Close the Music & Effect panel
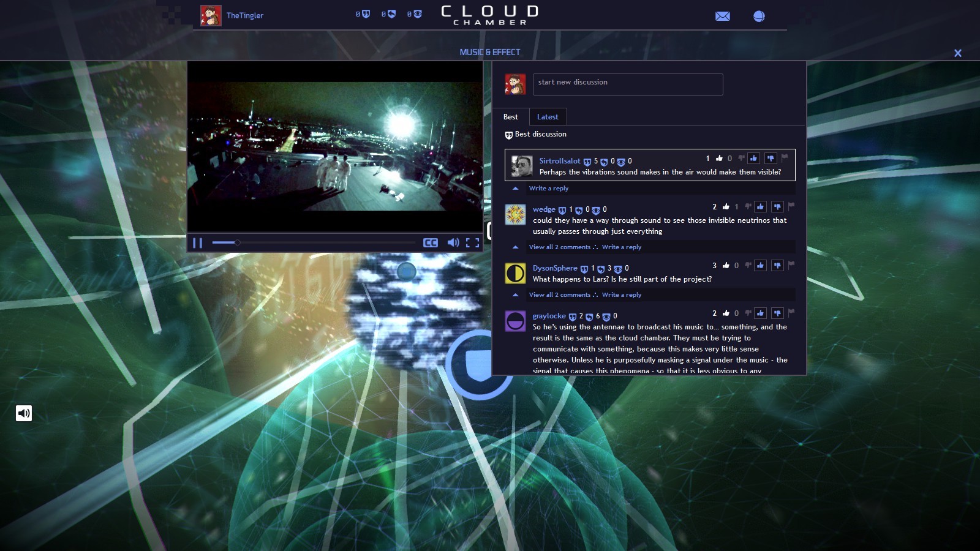 click(958, 53)
